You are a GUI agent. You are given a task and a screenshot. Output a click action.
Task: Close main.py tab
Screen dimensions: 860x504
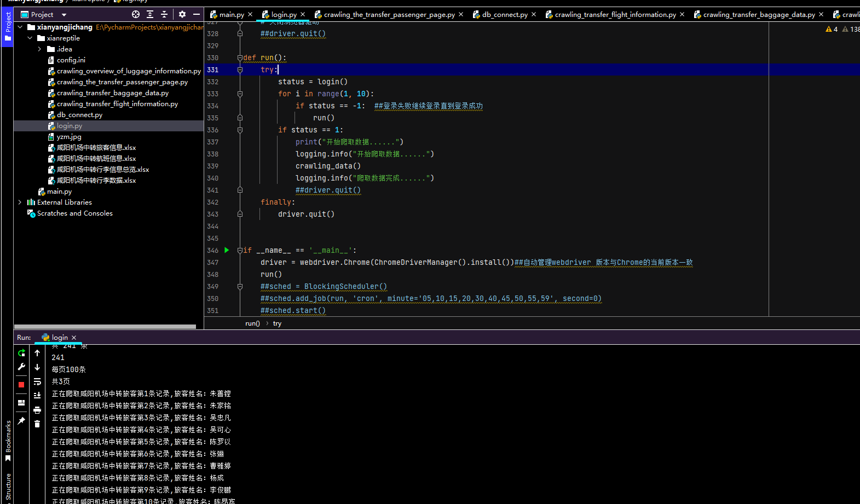pyautogui.click(x=250, y=15)
